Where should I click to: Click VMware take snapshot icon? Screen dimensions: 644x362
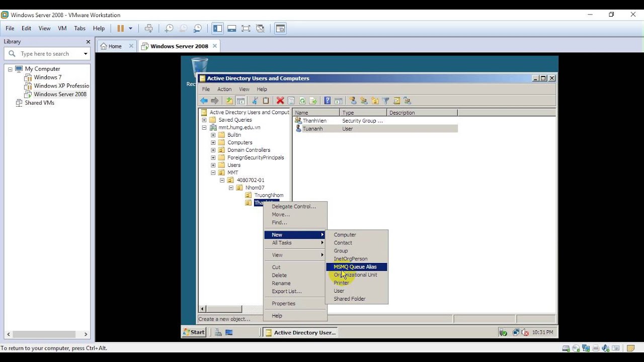click(169, 29)
